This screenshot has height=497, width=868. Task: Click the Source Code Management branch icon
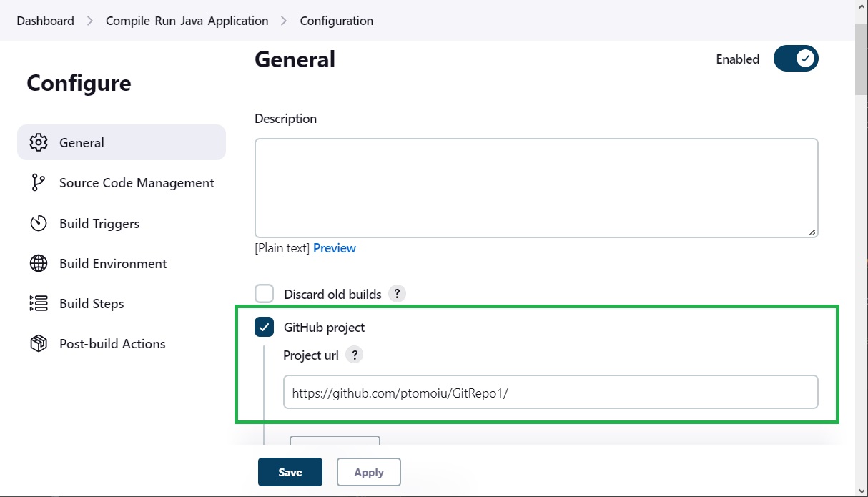[39, 183]
